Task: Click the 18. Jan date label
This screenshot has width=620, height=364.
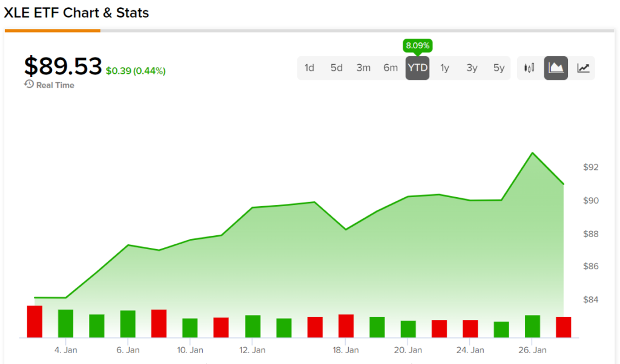Action: tap(346, 350)
